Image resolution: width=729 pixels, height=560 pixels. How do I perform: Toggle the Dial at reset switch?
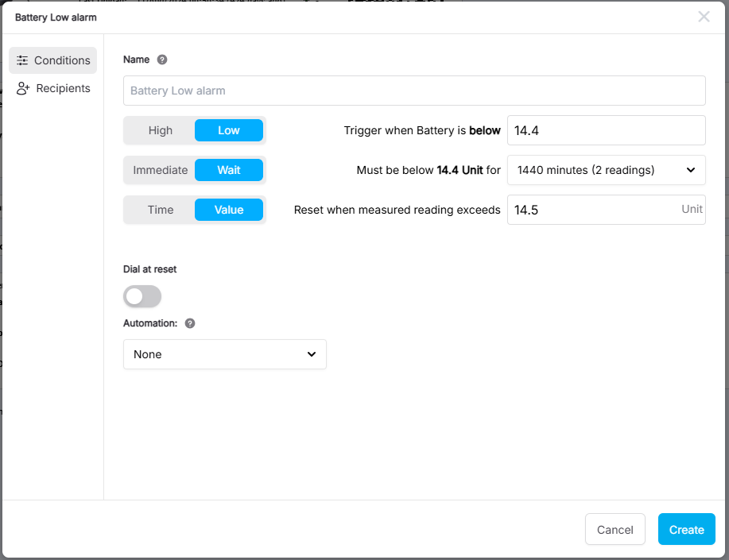tap(142, 297)
